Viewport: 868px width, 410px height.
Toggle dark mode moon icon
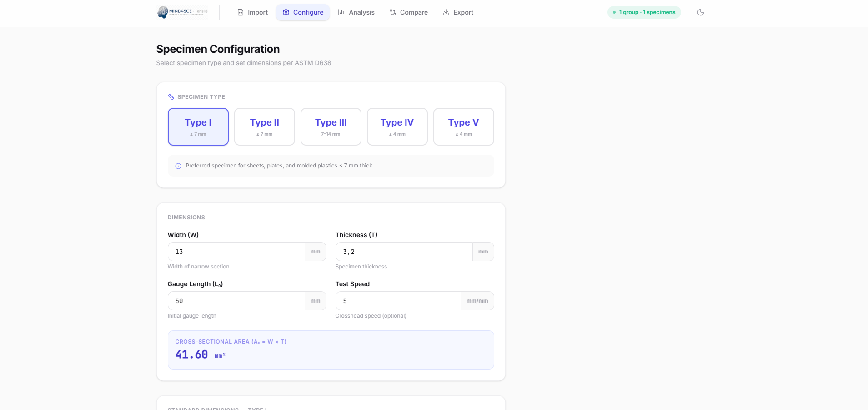click(x=700, y=12)
